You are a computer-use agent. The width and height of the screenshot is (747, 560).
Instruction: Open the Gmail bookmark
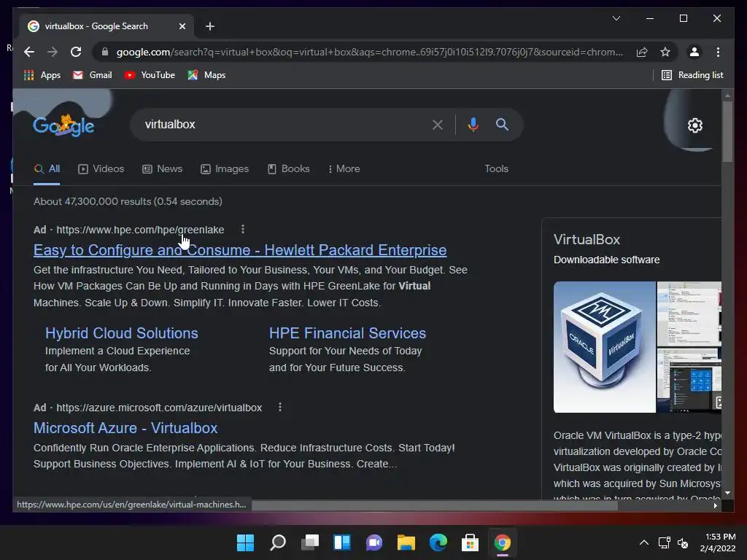(x=92, y=75)
